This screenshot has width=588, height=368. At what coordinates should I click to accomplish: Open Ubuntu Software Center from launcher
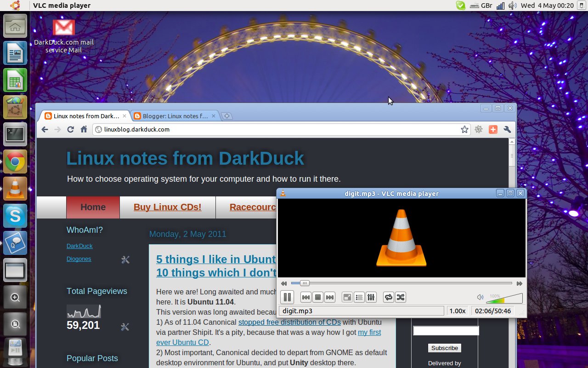(x=15, y=107)
